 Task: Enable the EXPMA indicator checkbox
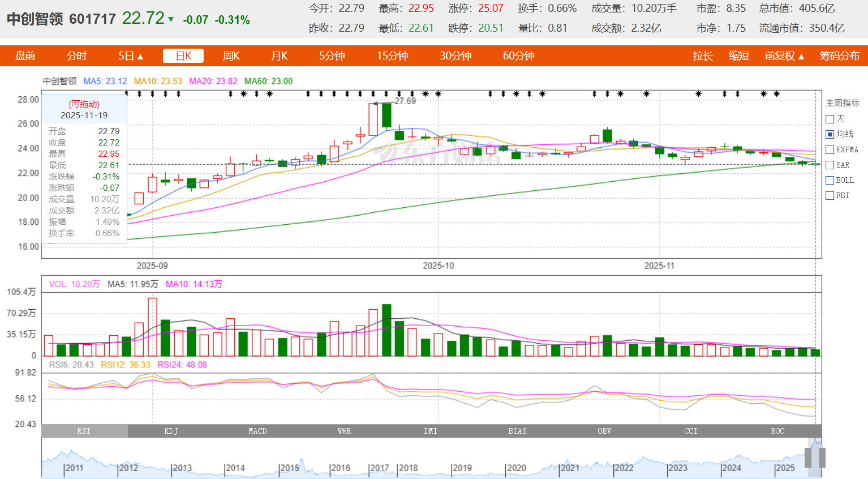pos(830,149)
